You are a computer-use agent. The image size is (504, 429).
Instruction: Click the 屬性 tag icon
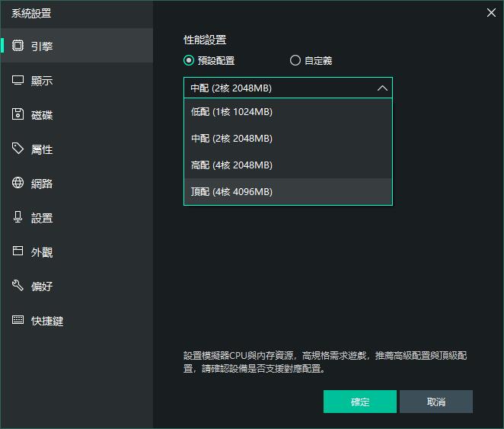(18, 149)
